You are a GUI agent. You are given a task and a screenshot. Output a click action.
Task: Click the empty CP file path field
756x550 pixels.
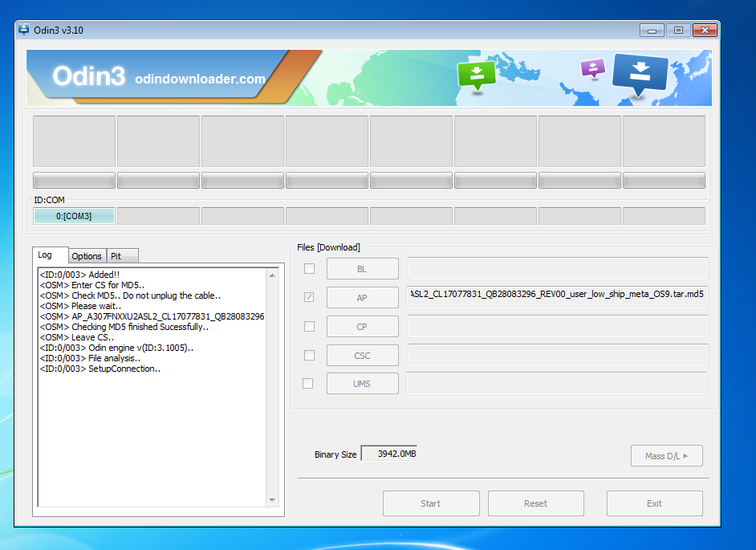tap(558, 326)
